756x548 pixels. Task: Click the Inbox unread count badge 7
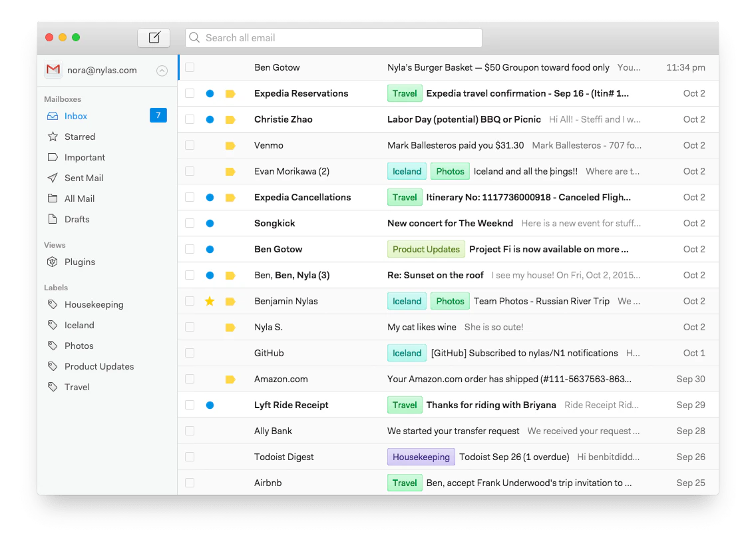(158, 115)
